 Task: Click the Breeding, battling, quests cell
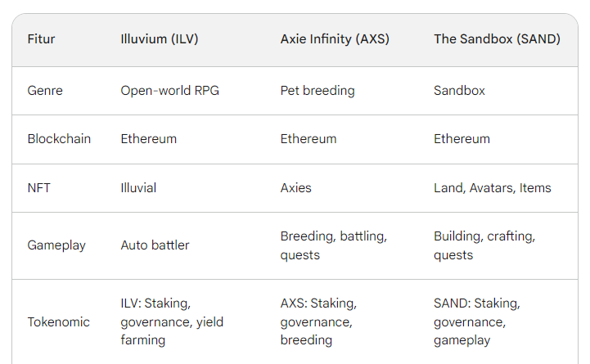tap(334, 245)
